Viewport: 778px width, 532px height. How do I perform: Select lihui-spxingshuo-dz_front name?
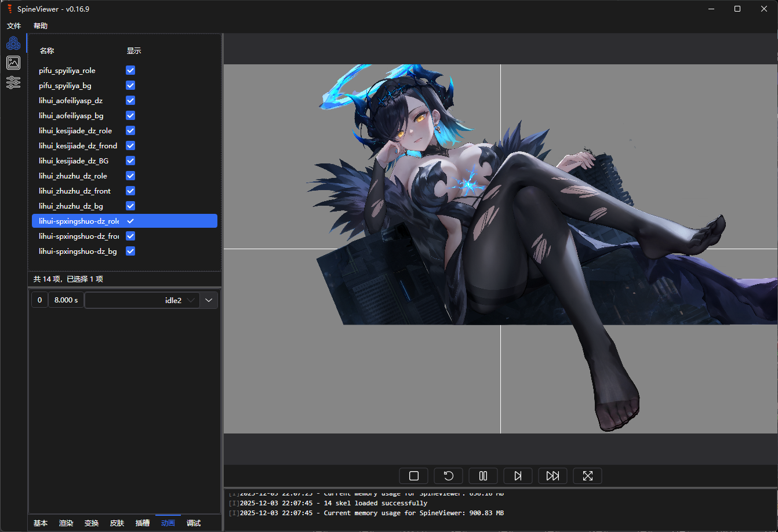point(79,236)
